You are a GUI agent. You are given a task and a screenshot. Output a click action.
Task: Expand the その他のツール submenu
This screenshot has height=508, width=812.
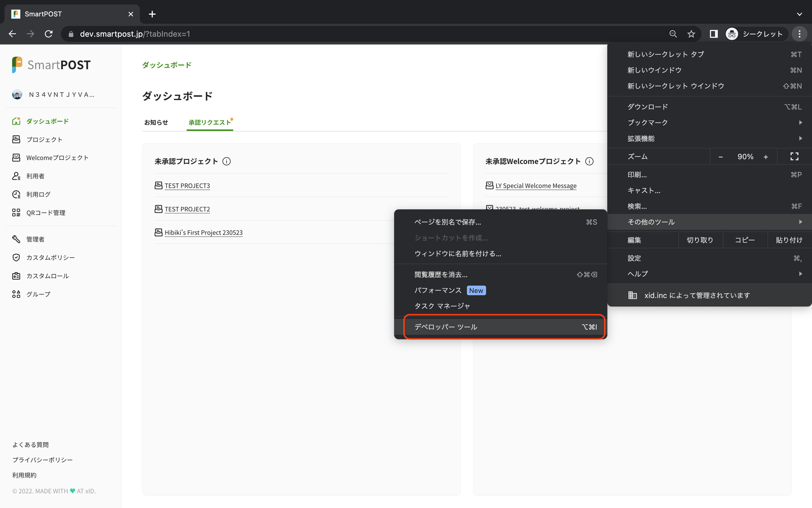click(x=710, y=222)
